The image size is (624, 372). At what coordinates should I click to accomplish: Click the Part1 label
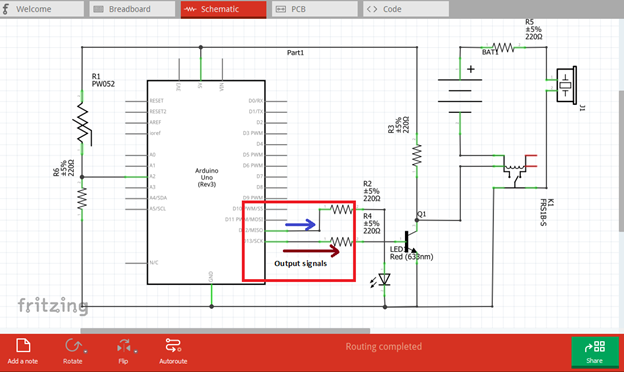(x=295, y=53)
